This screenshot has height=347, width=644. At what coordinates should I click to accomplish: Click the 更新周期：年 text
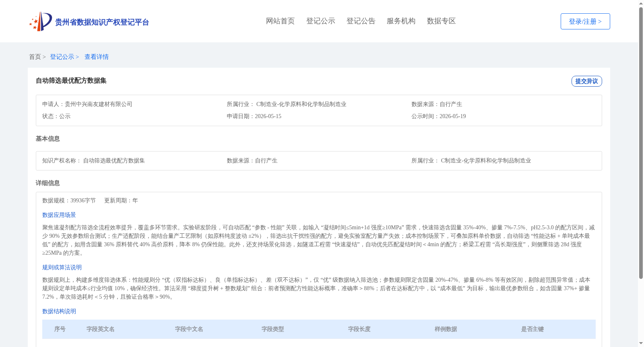[x=121, y=200]
